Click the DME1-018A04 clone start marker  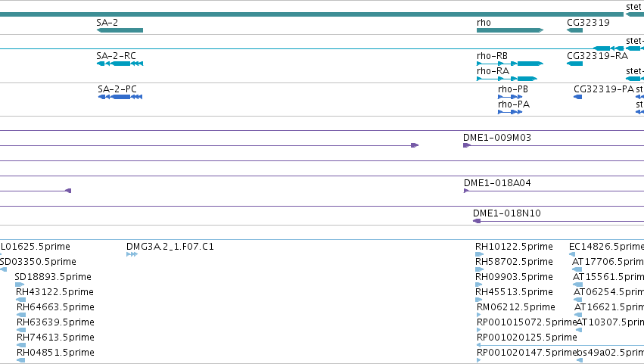point(466,191)
